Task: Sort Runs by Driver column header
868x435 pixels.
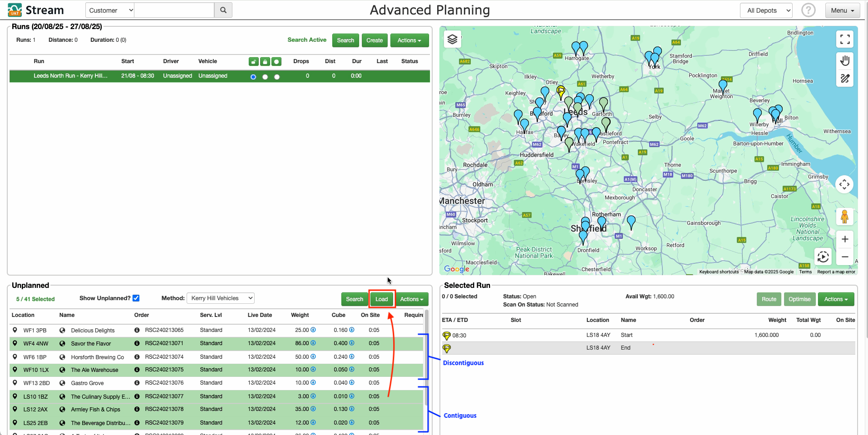Action: coord(171,61)
